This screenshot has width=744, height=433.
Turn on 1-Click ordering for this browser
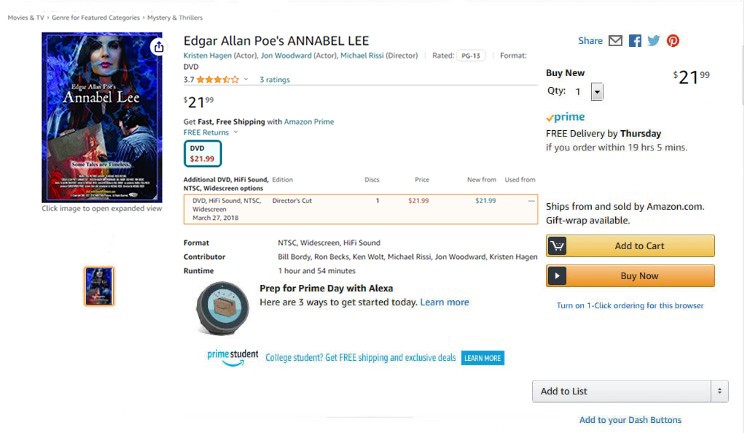[630, 306]
